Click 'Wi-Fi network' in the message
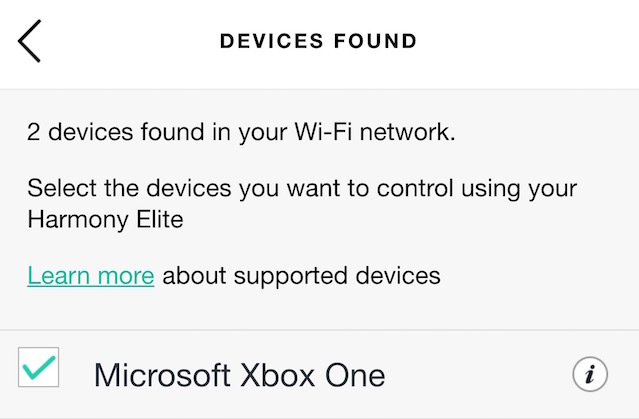Viewport: 639px width, 419px height. click(x=375, y=132)
